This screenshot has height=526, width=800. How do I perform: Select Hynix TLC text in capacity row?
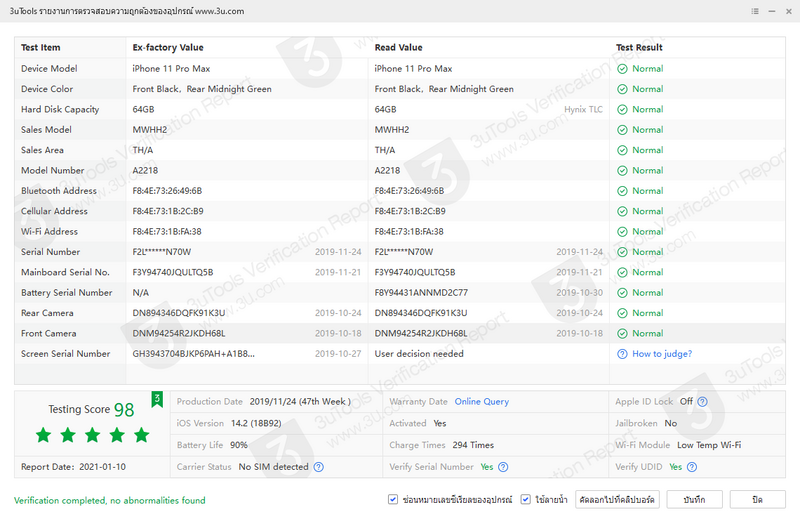583,110
